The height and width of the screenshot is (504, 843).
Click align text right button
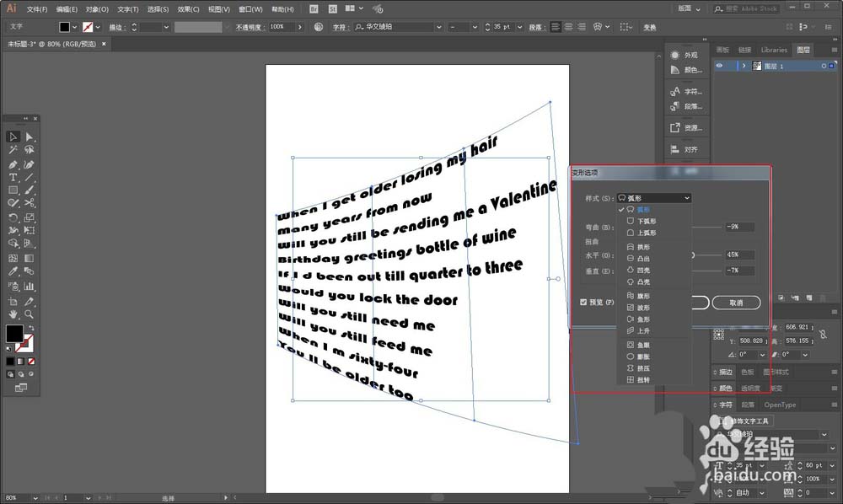pos(581,27)
